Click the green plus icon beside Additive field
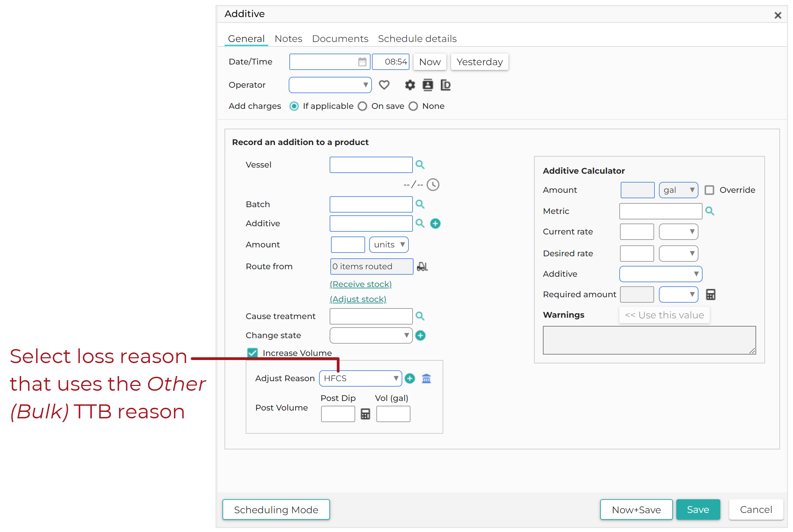The height and width of the screenshot is (532, 793). (435, 224)
